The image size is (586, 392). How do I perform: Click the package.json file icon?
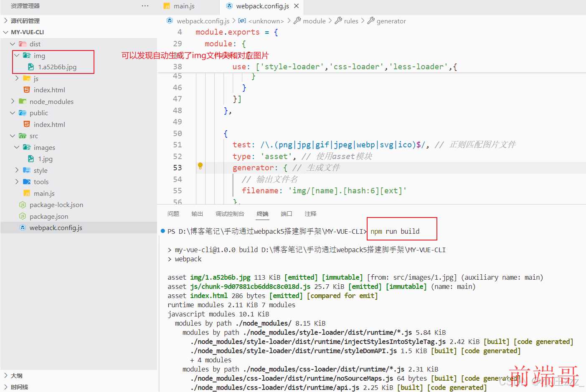click(23, 216)
